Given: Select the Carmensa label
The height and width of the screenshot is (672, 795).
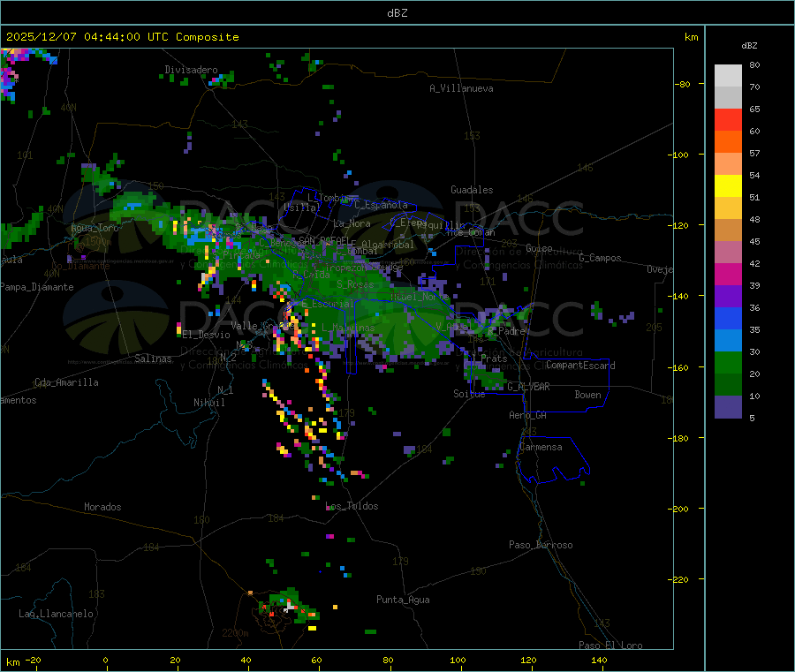Looking at the screenshot, I should [541, 447].
